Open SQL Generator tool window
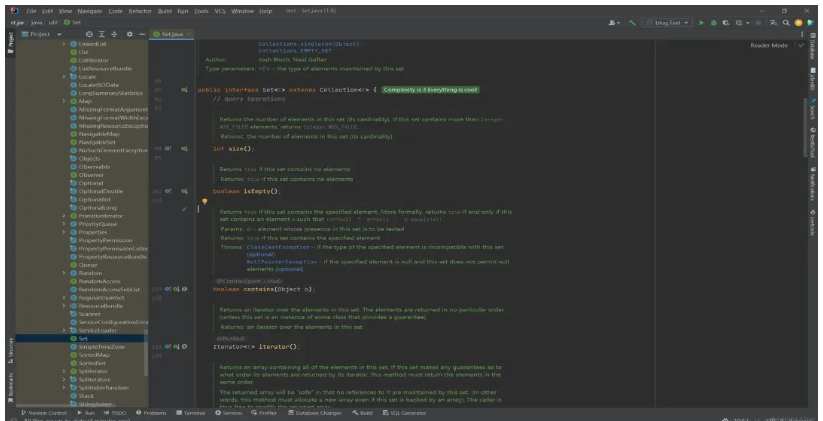The height and width of the screenshot is (421, 823). point(405,413)
